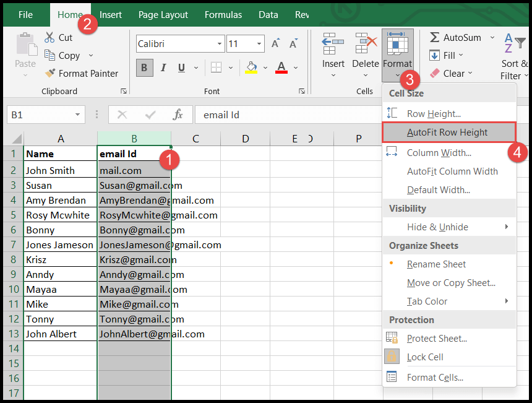Open the Tab Color submenu
Screen dimensions: 532x403
[449, 301]
